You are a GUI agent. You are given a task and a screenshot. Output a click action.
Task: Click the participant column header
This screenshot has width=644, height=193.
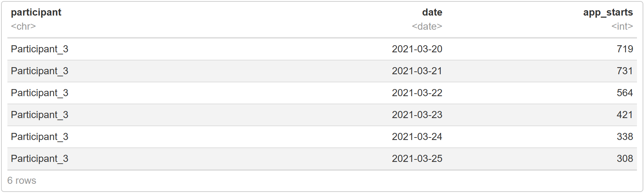[x=36, y=12]
